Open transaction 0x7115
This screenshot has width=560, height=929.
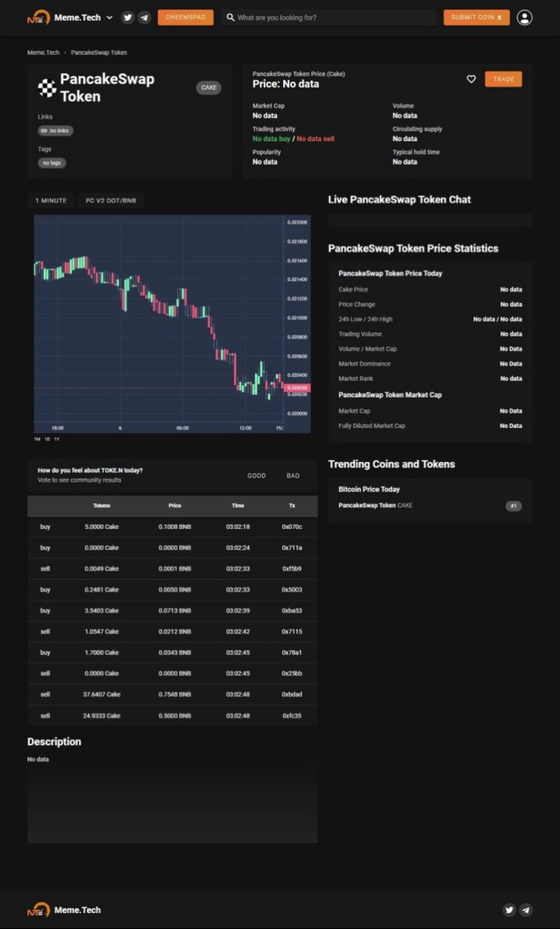(x=292, y=631)
